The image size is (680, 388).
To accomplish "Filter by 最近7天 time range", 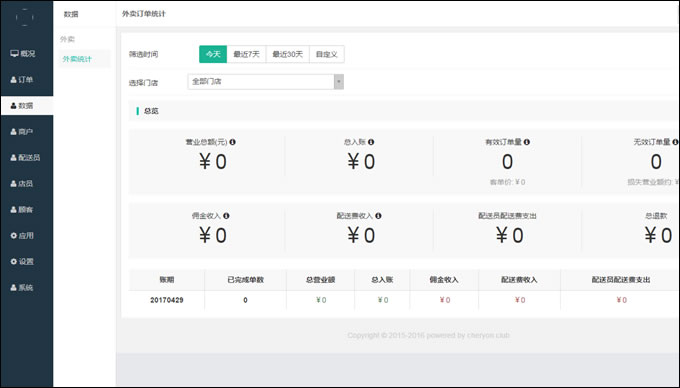I will [246, 54].
